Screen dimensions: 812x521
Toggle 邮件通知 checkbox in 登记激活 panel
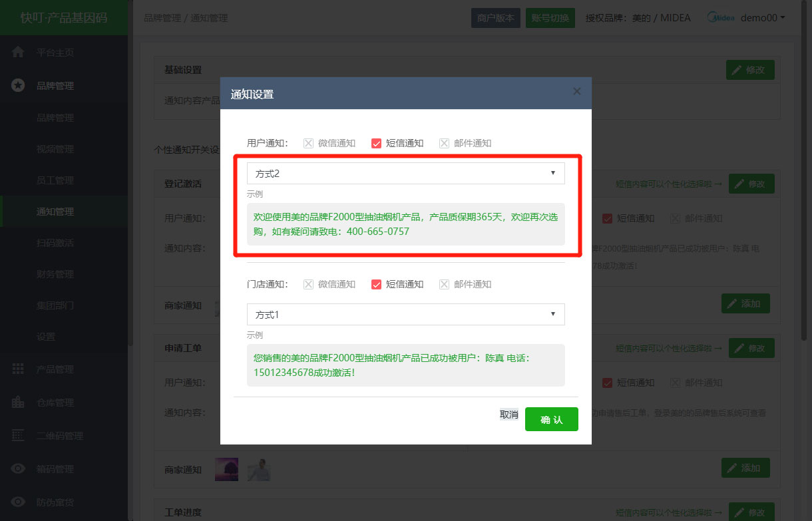676,218
